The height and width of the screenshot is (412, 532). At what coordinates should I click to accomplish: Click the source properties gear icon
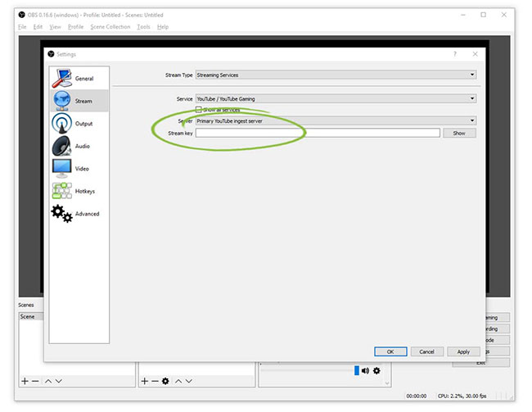point(166,382)
